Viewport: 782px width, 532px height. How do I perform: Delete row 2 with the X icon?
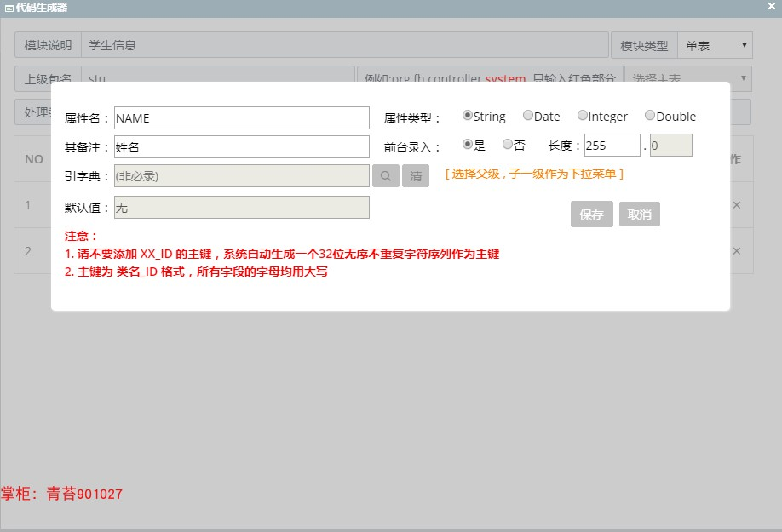pos(737,250)
